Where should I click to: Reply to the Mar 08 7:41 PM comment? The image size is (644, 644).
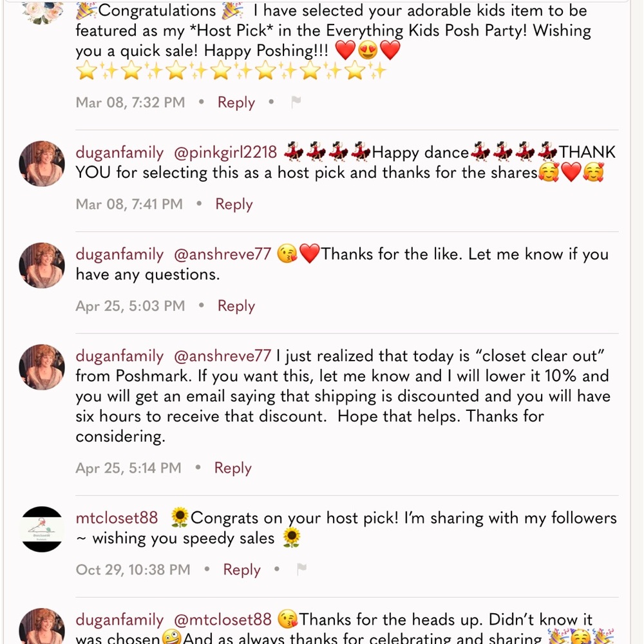[234, 204]
